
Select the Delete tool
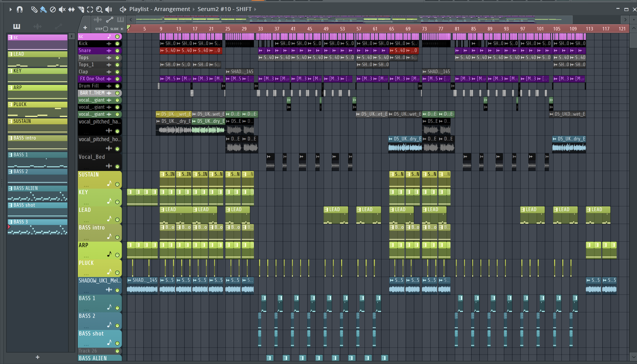tap(53, 9)
